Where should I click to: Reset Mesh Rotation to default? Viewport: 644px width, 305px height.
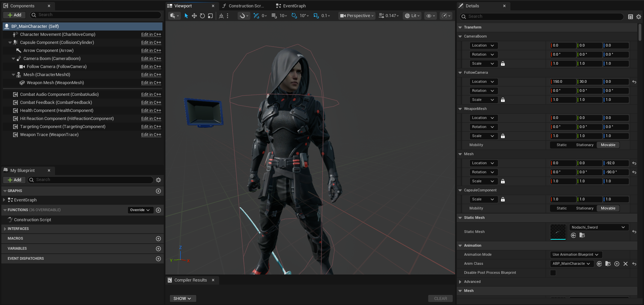[x=634, y=172]
